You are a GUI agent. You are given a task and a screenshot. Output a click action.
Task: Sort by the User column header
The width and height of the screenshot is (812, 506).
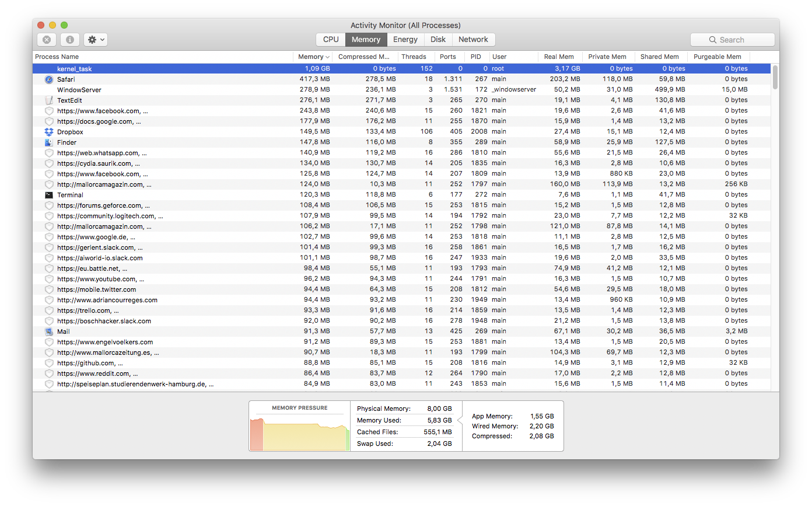point(513,57)
